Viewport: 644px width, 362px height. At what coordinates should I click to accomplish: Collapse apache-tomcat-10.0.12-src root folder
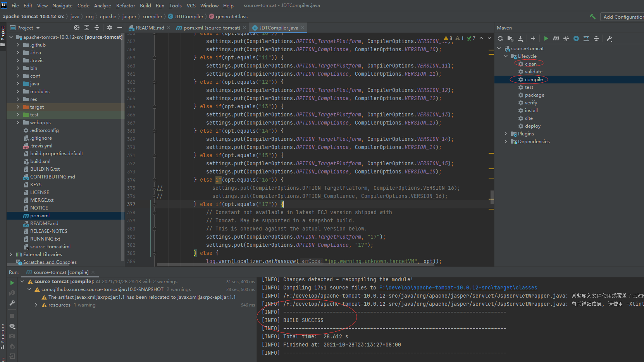tap(11, 37)
